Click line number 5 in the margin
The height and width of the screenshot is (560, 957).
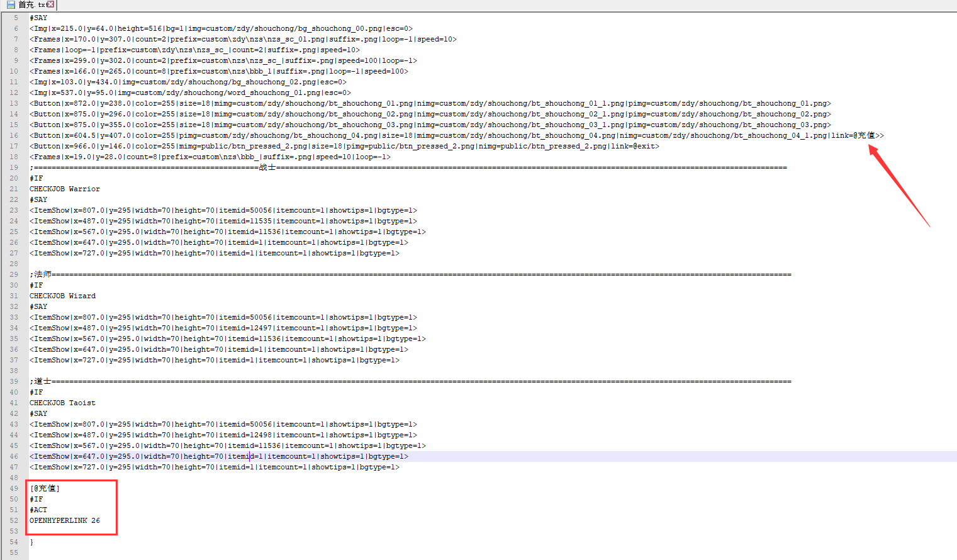[x=16, y=18]
